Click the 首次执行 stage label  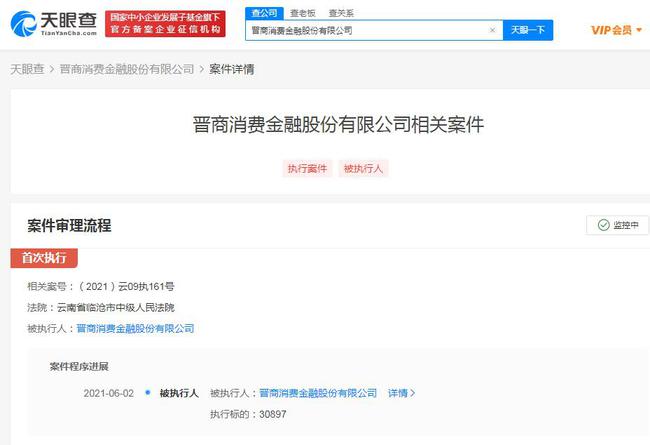pos(44,258)
